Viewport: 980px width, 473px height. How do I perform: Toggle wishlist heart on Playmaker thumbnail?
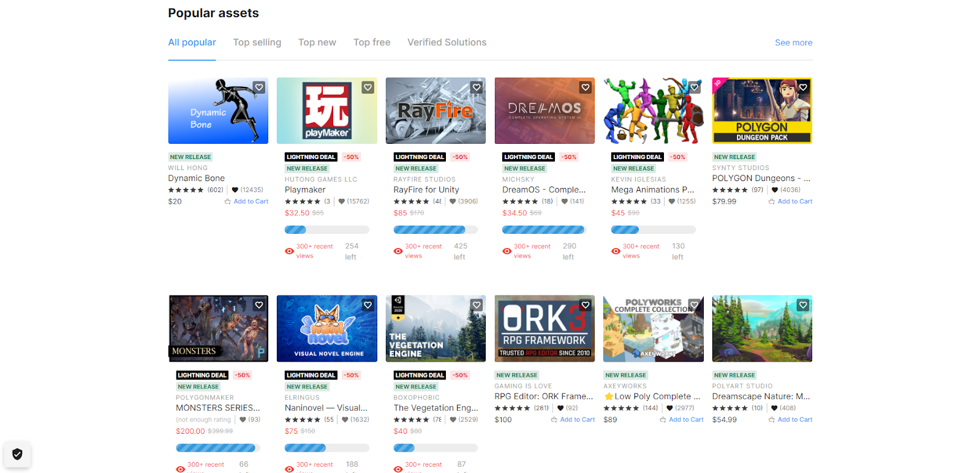point(367,88)
